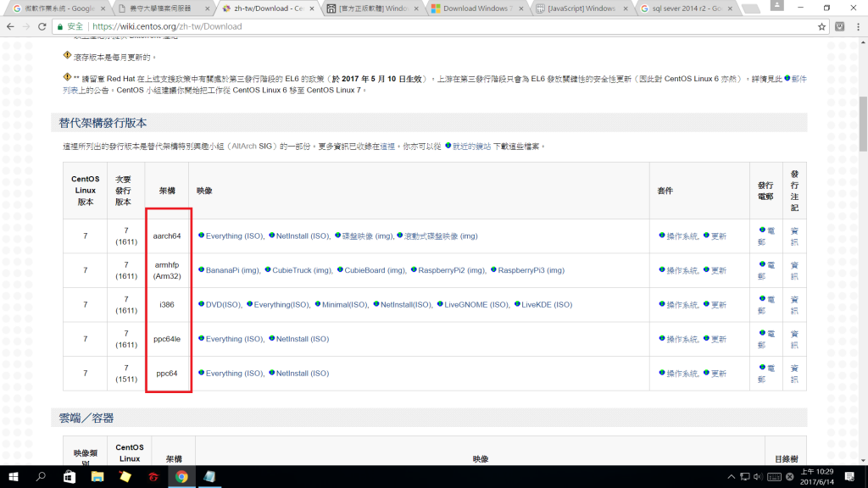Switch to the 微軟作業系統 Google tab
Viewport: 868px width, 488px height.
(x=58, y=8)
